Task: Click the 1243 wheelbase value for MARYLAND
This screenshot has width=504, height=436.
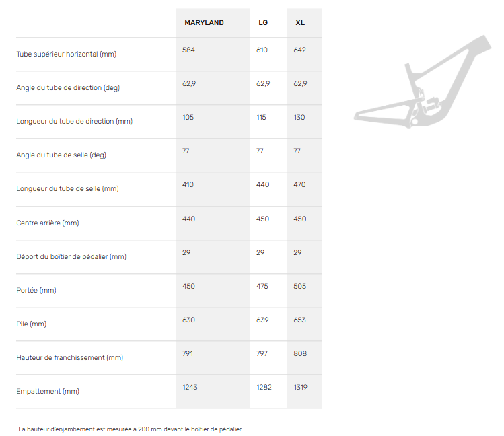Action: coord(190,387)
